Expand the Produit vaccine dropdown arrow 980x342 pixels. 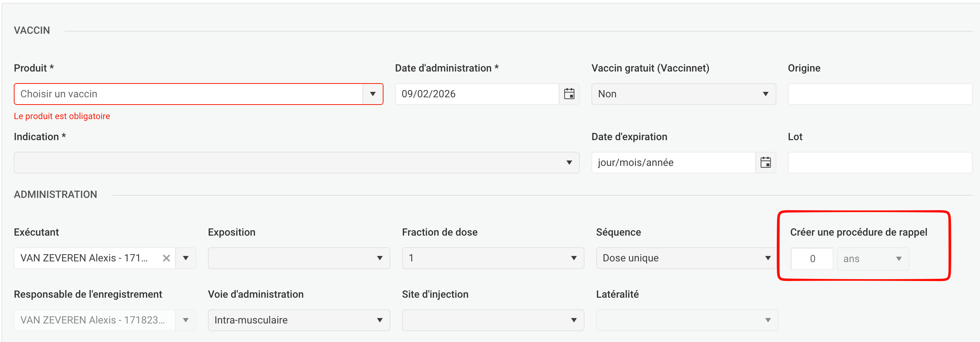pos(373,94)
